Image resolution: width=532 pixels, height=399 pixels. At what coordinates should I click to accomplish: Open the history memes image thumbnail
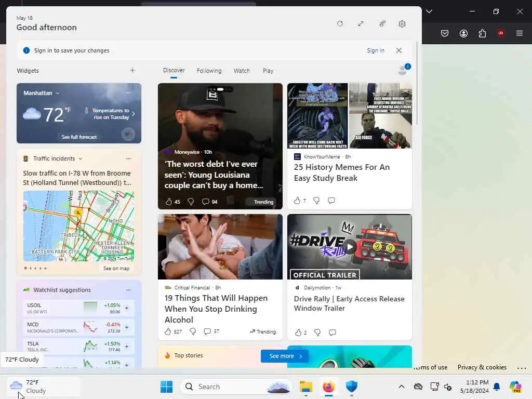click(x=350, y=116)
